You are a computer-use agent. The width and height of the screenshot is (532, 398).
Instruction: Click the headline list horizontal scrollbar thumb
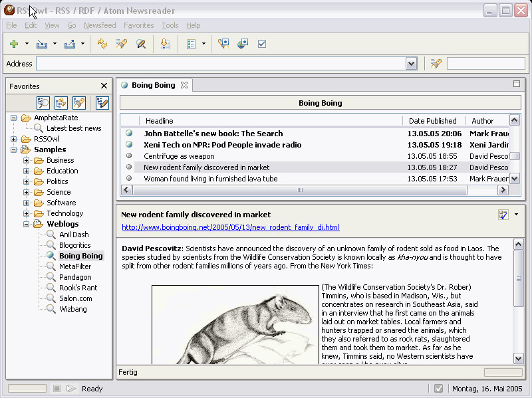(x=300, y=190)
